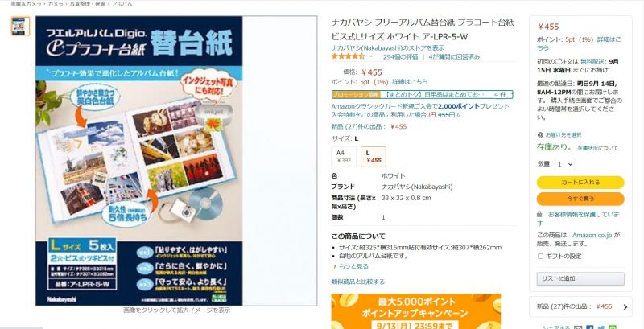Click the star rating icons
This screenshot has height=329, width=644.
(348, 56)
